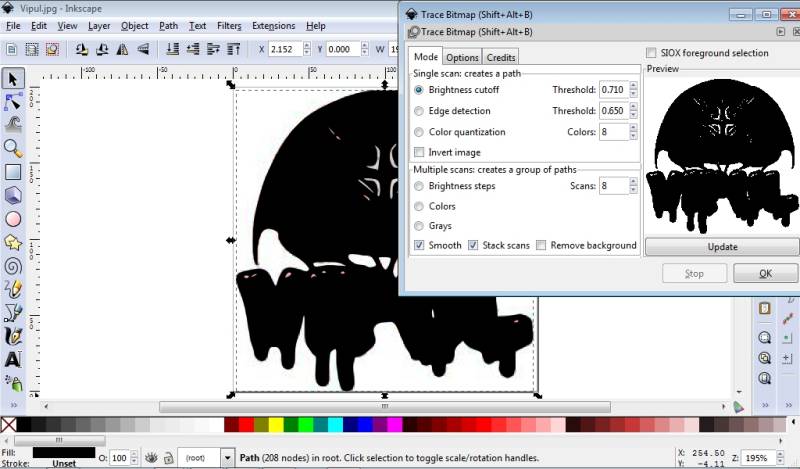
Task: Adjust zoom percentage stepper
Action: (780, 458)
